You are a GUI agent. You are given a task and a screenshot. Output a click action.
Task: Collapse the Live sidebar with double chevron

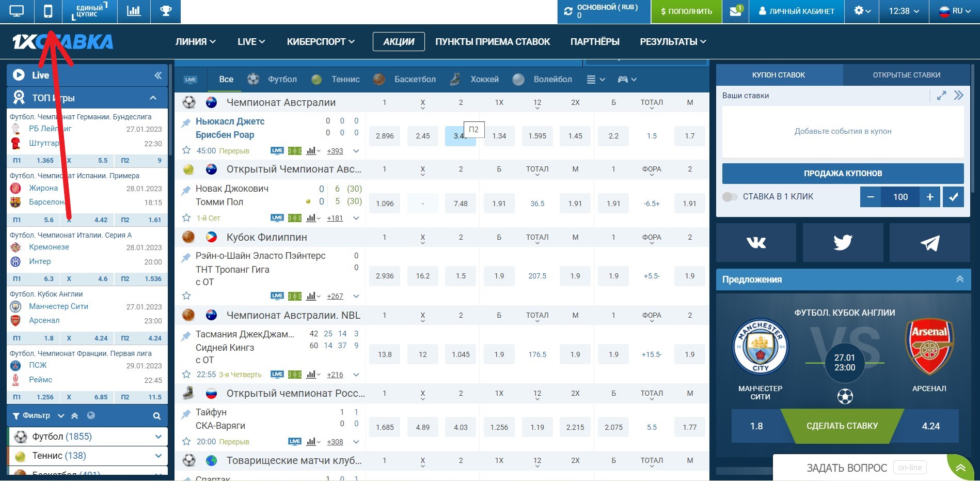coord(158,75)
